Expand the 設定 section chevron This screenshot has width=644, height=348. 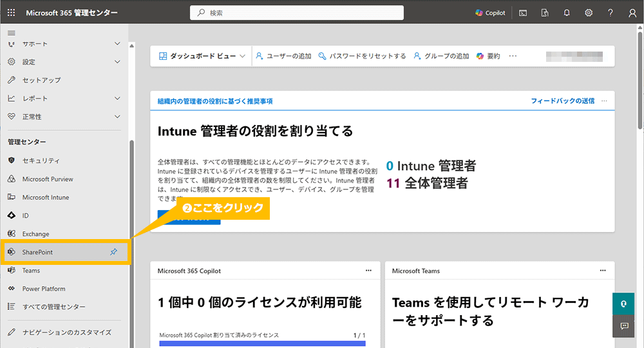point(117,62)
